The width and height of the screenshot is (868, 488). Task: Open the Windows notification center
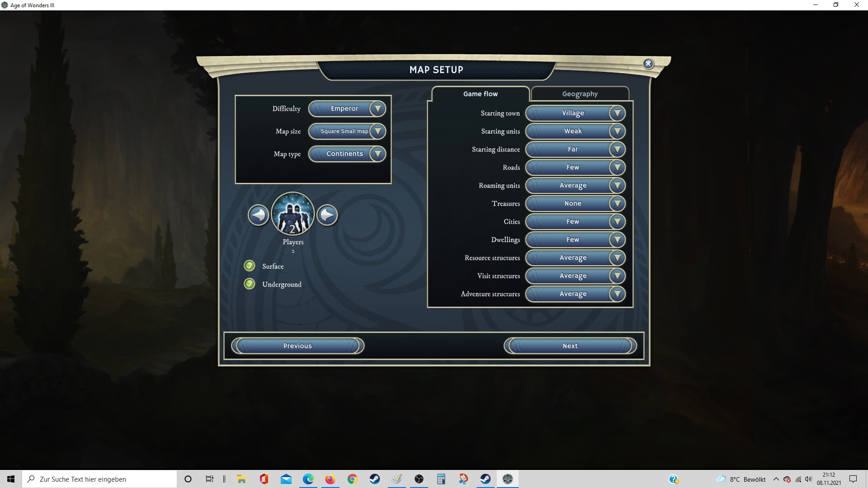pyautogui.click(x=853, y=479)
